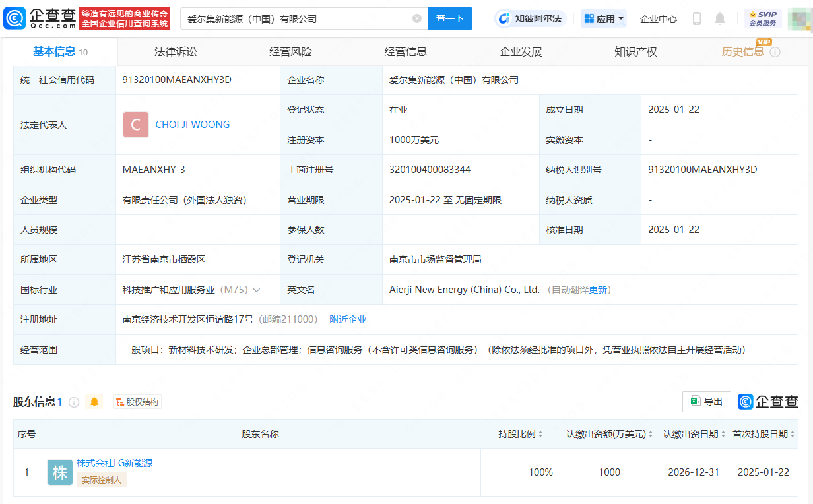Screen dimensions: 813x504
Task: Switch to the 法律诉讼 tab
Action: (176, 52)
